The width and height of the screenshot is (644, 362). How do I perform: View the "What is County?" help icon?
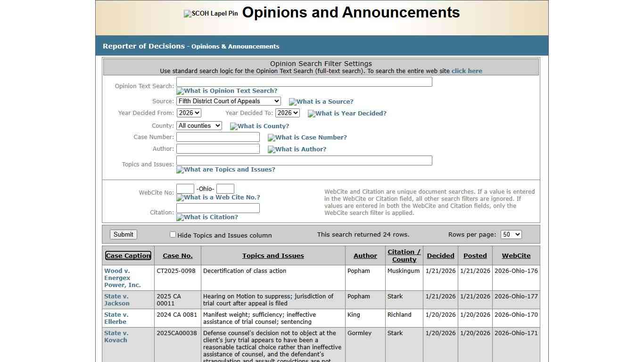(x=260, y=126)
